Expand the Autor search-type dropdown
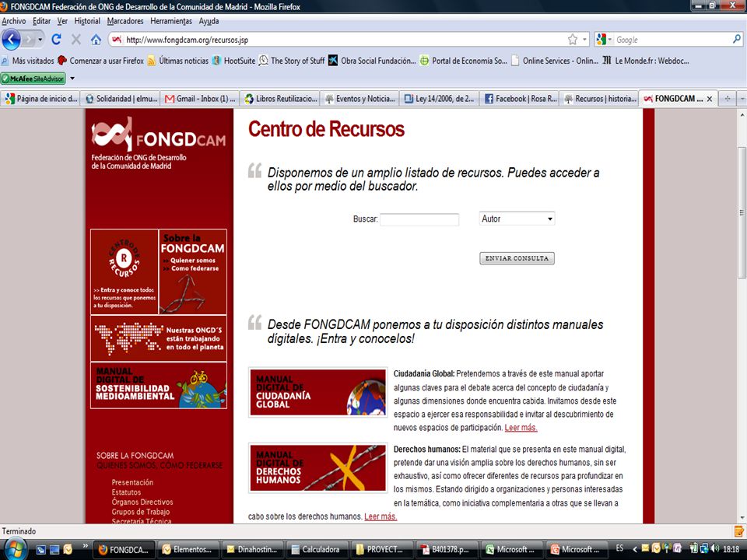 tap(517, 219)
